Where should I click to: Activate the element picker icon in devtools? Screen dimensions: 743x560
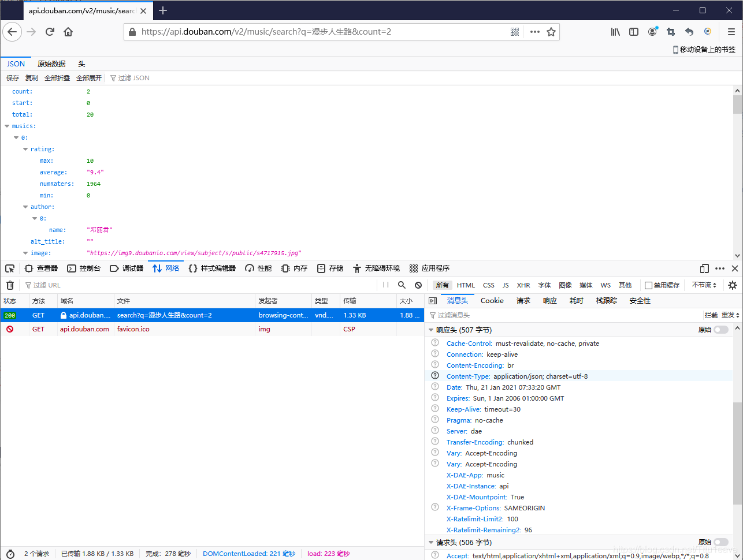pyautogui.click(x=10, y=268)
